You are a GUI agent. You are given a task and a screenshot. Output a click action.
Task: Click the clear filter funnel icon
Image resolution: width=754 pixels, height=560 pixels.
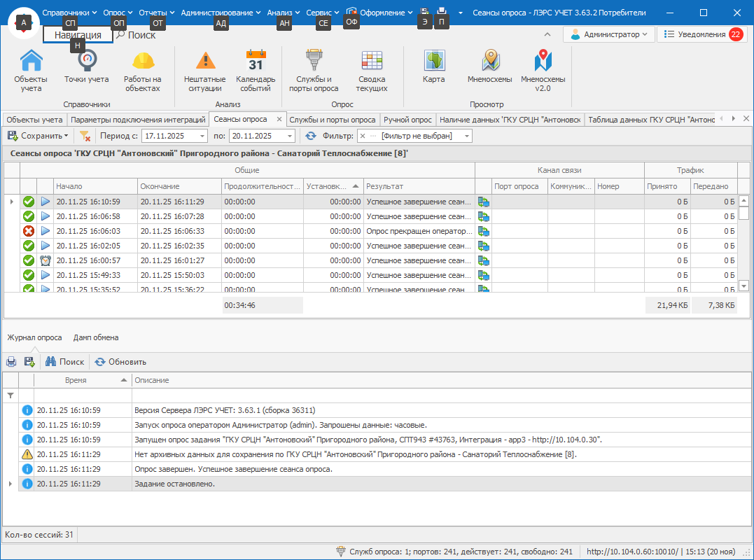click(x=85, y=136)
